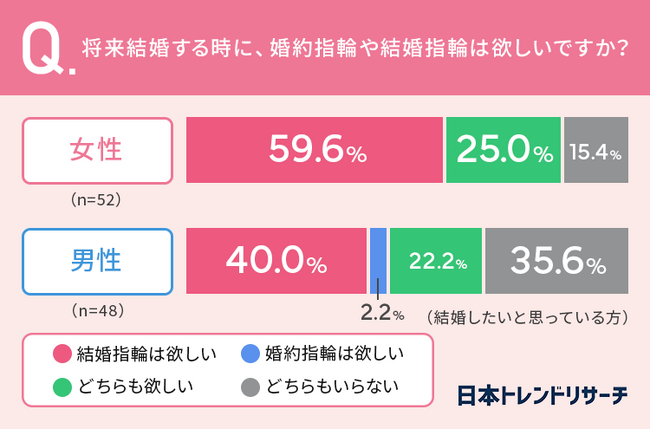Click the 2.2% callout label
This screenshot has width=650, height=429.
382,315
